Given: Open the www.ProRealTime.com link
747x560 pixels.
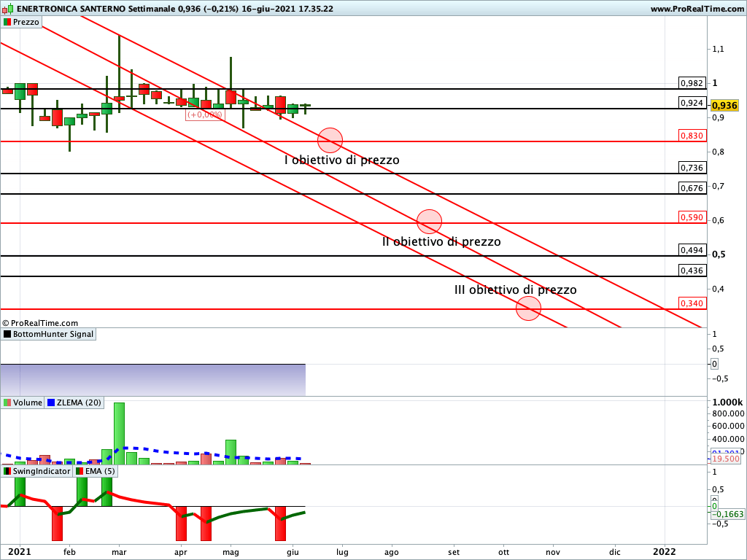Looking at the screenshot, I should pyautogui.click(x=696, y=9).
